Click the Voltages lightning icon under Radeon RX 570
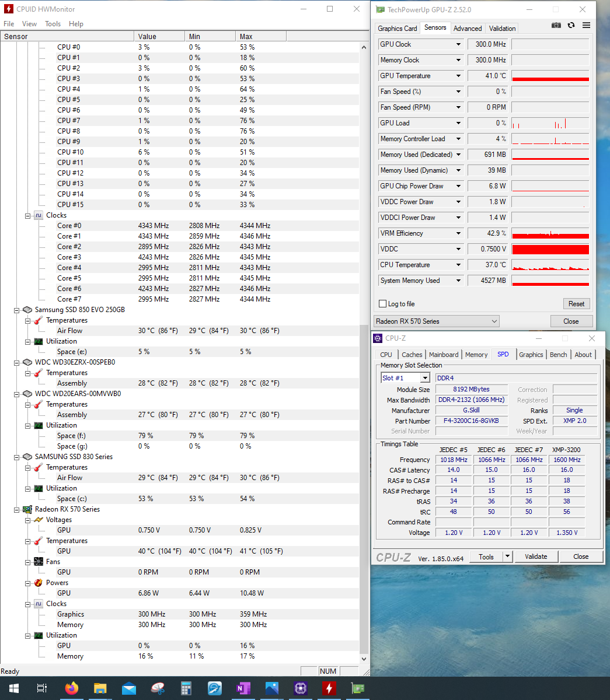Image resolution: width=610 pixels, height=700 pixels. (x=38, y=520)
